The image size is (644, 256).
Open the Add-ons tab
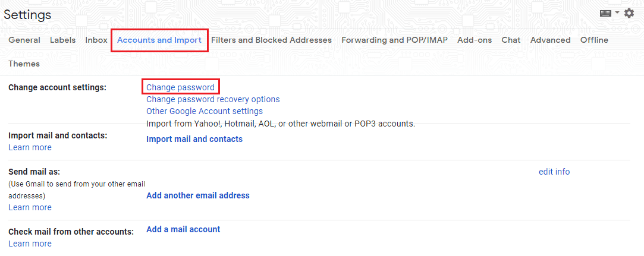click(x=475, y=40)
